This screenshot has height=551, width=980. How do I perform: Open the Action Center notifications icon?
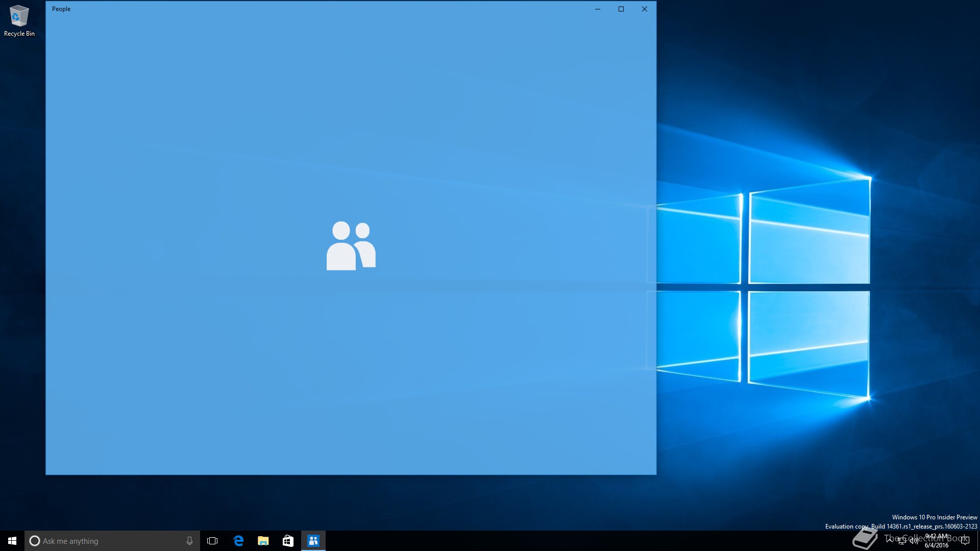point(965,541)
